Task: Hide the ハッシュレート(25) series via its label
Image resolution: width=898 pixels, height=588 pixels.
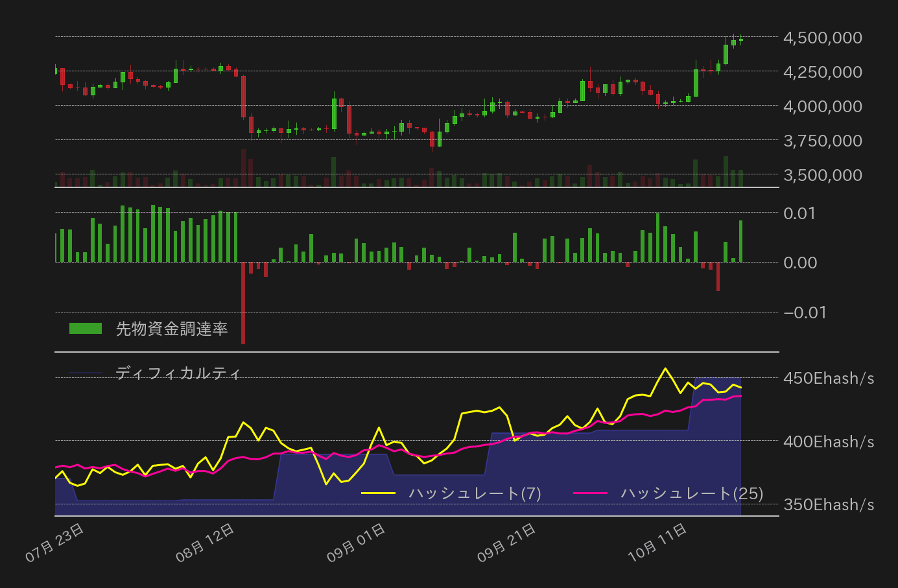Action: [692, 493]
